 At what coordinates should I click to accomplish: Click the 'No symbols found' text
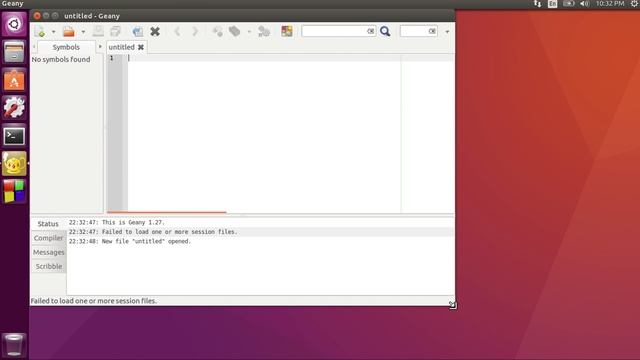click(x=61, y=59)
